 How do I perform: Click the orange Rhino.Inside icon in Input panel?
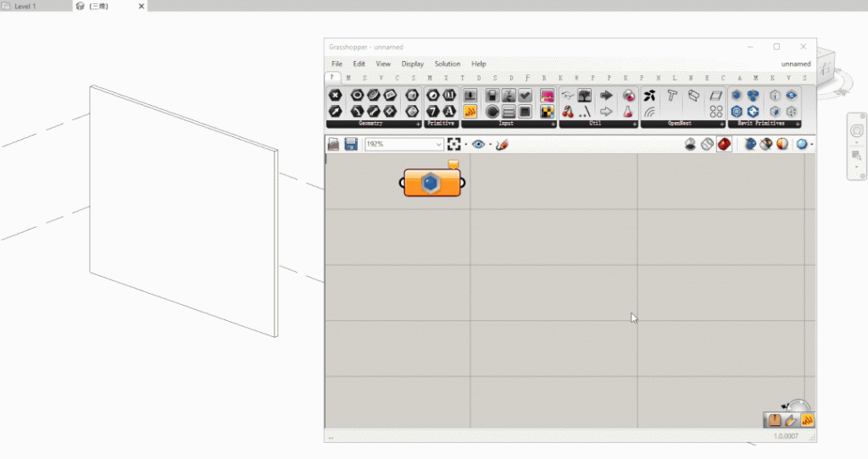[x=470, y=111]
